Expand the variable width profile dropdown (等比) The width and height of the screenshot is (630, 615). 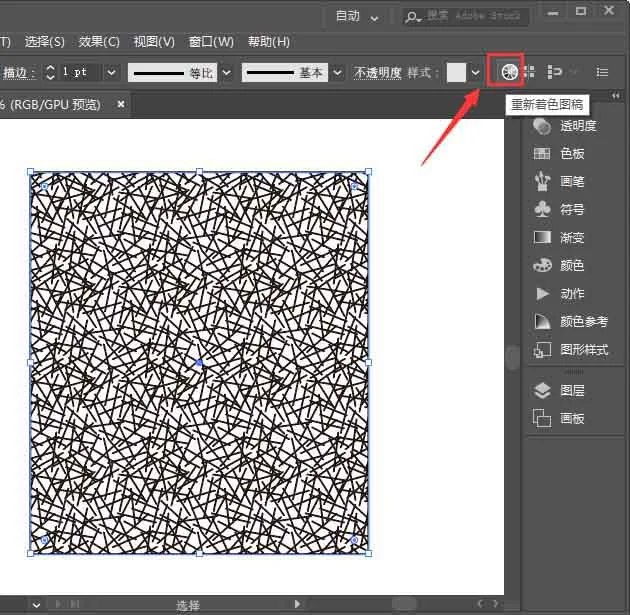[226, 73]
